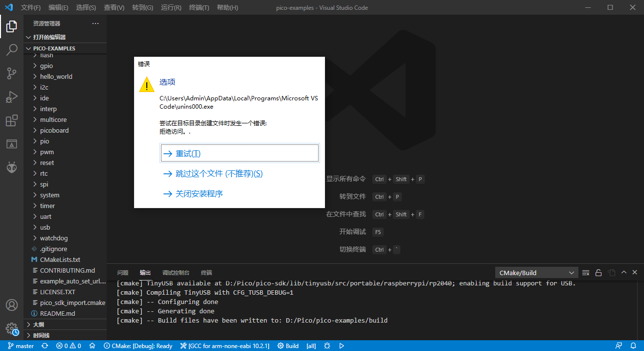Screen dimensions: 644x351
Task: Click 跳过这个文件 (不推荐)(S) option
Action: click(240, 174)
